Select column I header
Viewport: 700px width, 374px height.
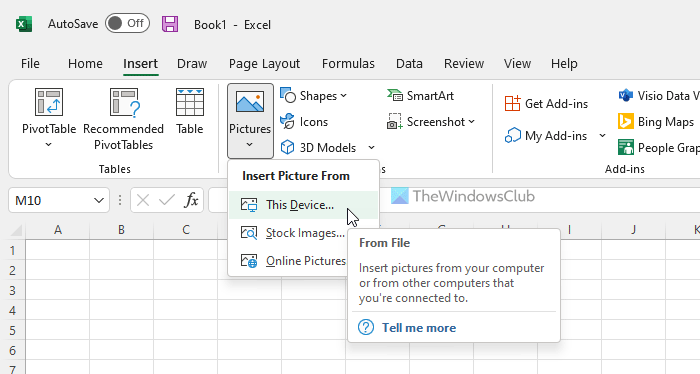570,230
